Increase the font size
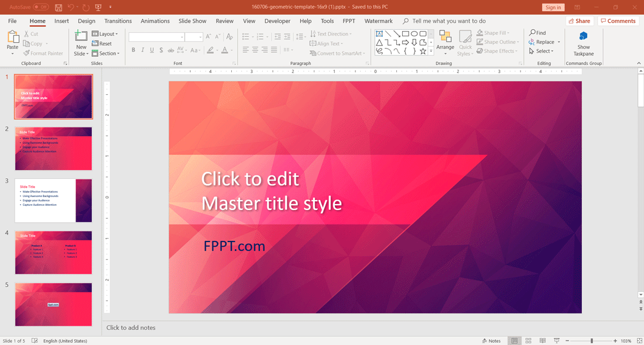Image resolution: width=644 pixels, height=345 pixels. point(208,36)
